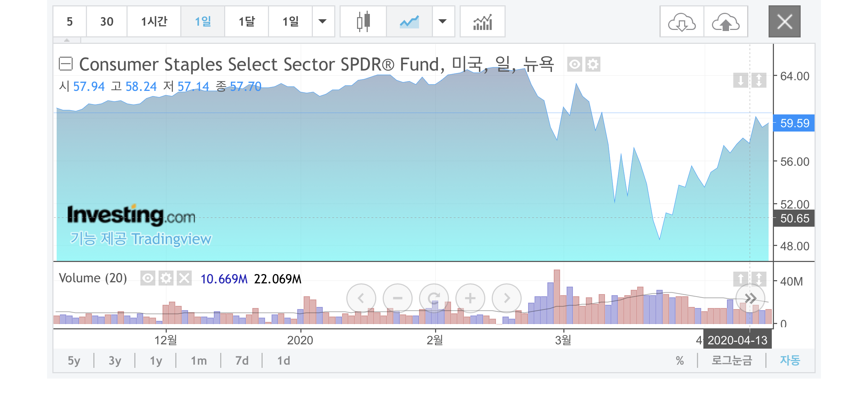Viewport: 868px width, 401px height.
Task: Collapse the legend for Consumer Staples fund
Action: coord(66,64)
